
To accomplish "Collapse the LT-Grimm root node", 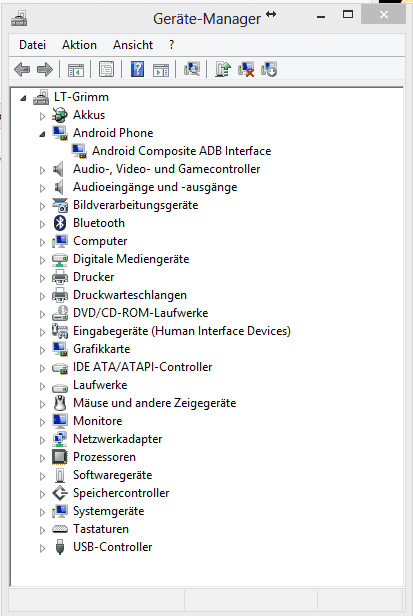I will (23, 98).
